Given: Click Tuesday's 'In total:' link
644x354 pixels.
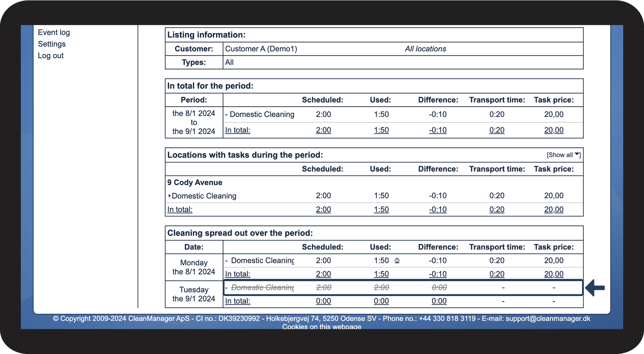Looking at the screenshot, I should (238, 301).
